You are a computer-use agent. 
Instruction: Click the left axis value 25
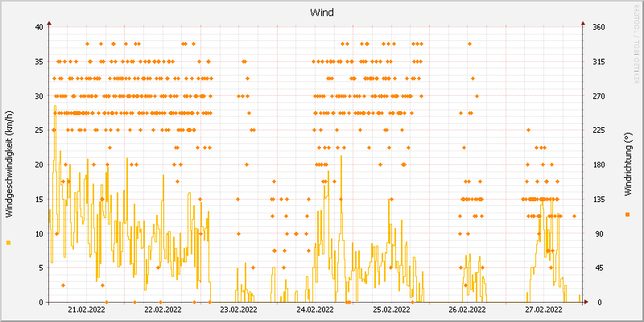click(39, 130)
